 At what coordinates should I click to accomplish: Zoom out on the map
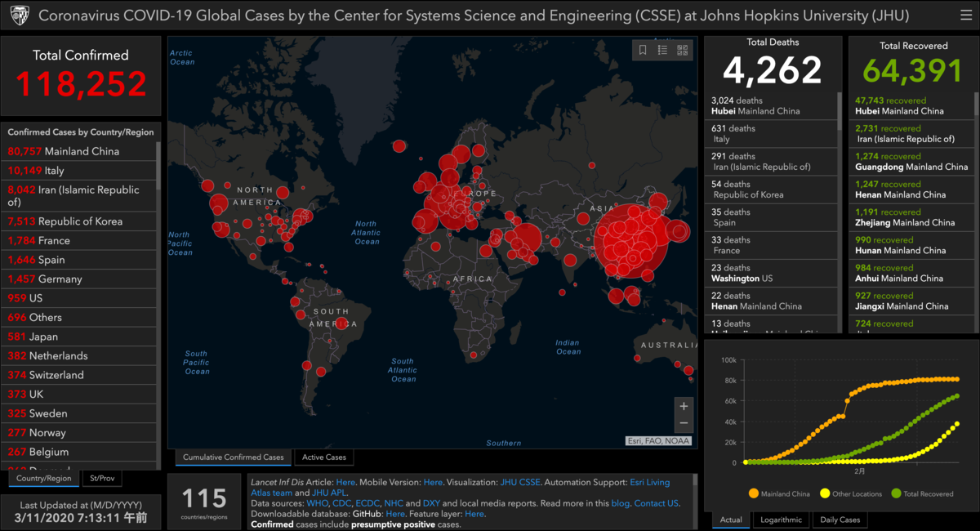(x=684, y=423)
